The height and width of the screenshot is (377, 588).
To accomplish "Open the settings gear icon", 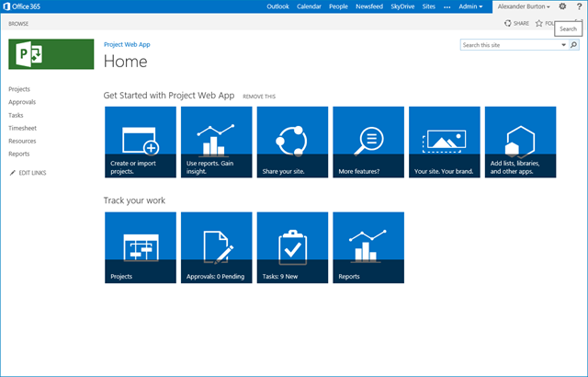I will point(562,6).
